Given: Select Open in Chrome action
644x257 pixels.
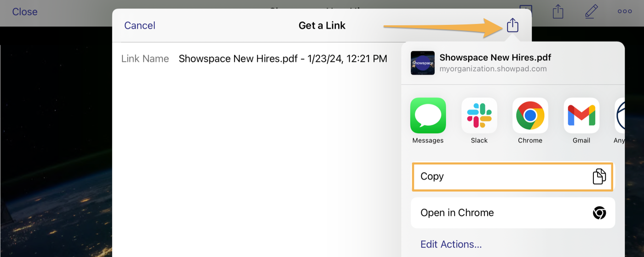Looking at the screenshot, I should pos(513,213).
